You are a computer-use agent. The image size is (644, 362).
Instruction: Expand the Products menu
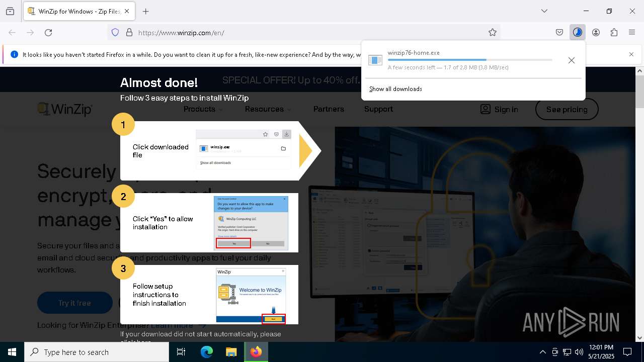pos(203,109)
